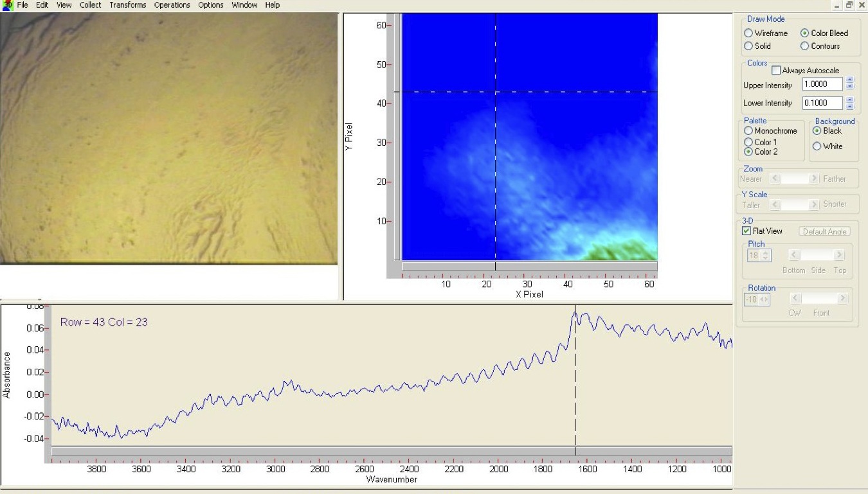The image size is (868, 494).
Task: Open the Collect menu
Action: click(90, 5)
